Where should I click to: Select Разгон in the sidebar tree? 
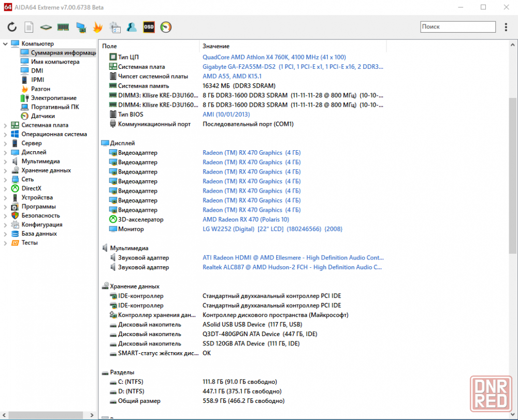40,89
